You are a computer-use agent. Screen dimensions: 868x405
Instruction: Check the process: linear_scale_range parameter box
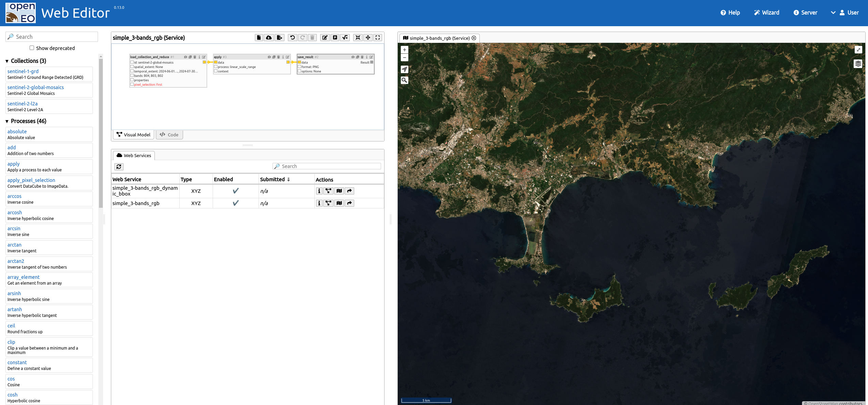click(x=216, y=67)
